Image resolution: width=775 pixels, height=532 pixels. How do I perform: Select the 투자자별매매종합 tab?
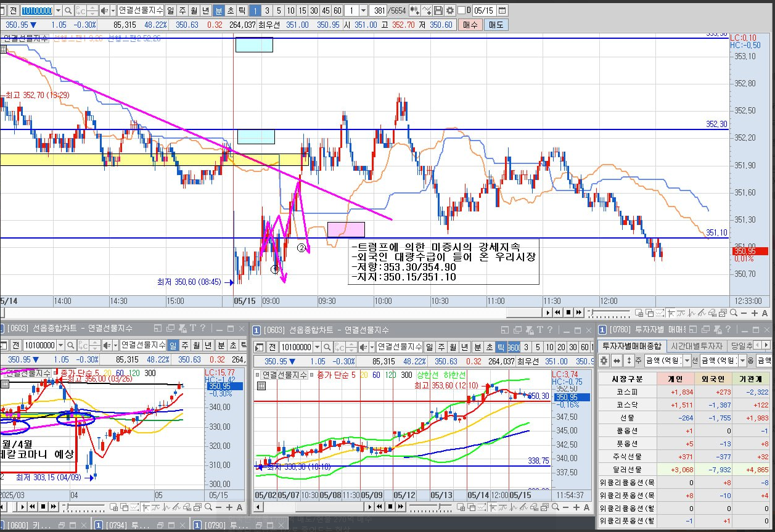point(632,345)
